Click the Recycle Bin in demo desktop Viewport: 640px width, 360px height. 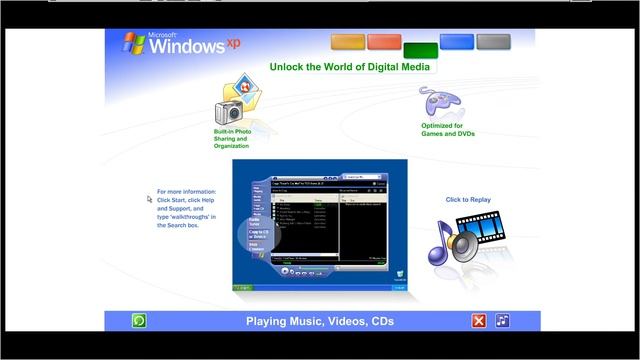[400, 276]
